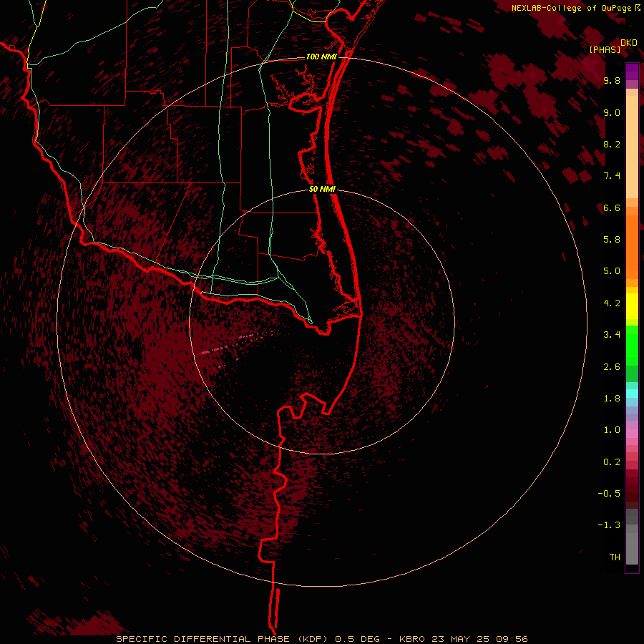Click the 1.8 color scale label
Screen dimensions: 644x644
click(612, 399)
